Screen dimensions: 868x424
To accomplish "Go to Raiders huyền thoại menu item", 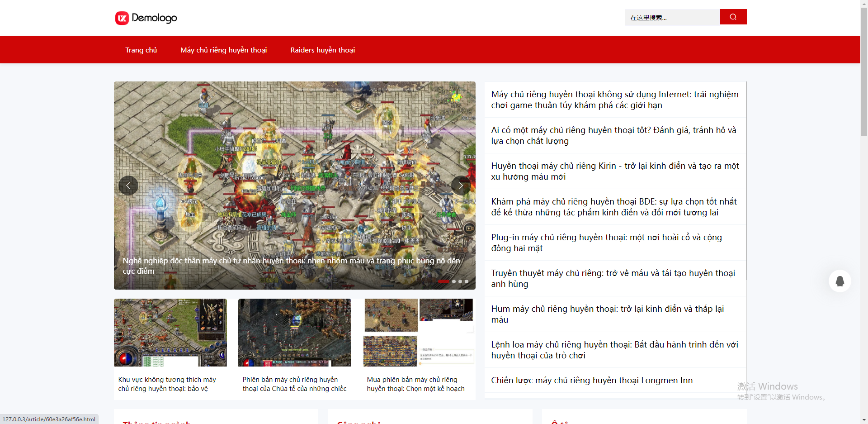I will tap(322, 50).
